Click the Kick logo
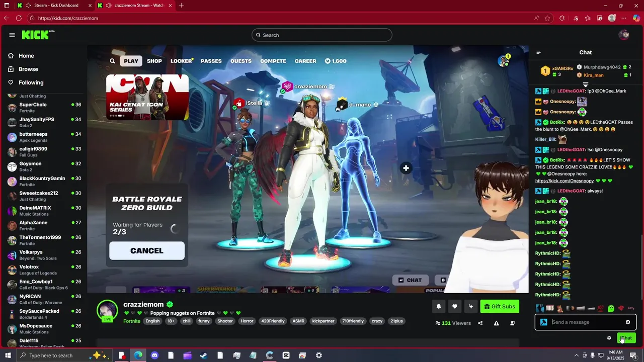The image size is (644, 362). click(x=38, y=35)
